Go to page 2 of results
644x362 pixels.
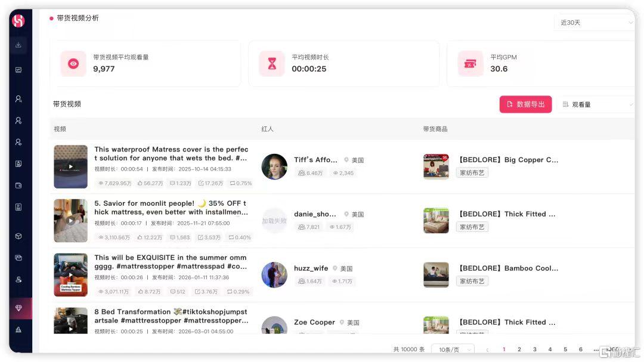tap(519, 349)
